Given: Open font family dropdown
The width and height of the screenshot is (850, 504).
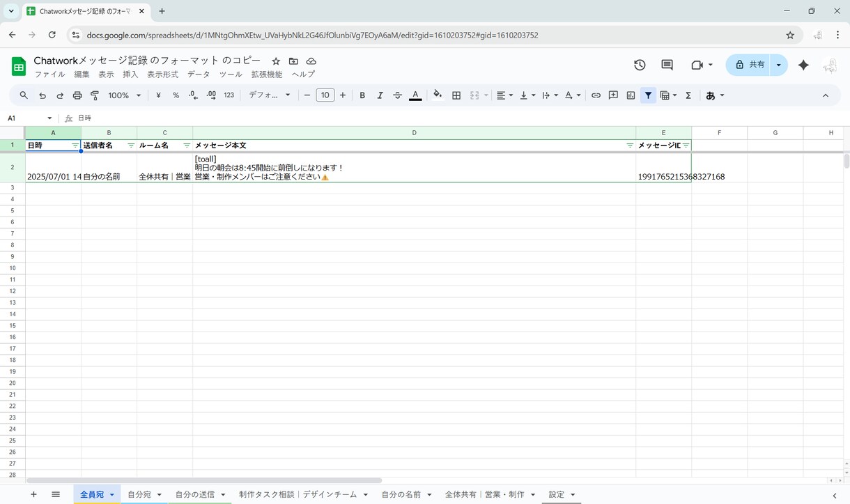Looking at the screenshot, I should pyautogui.click(x=270, y=95).
